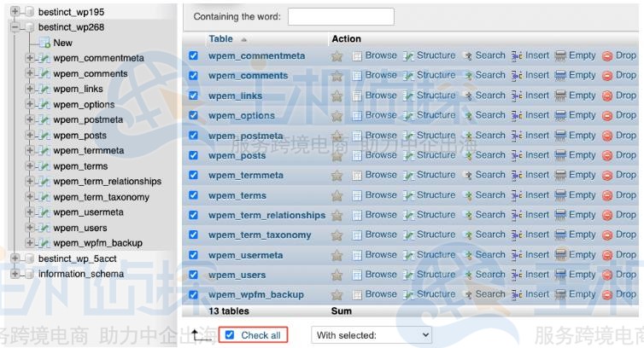The image size is (644, 348).
Task: Toggle the Check all checkbox
Action: [230, 335]
